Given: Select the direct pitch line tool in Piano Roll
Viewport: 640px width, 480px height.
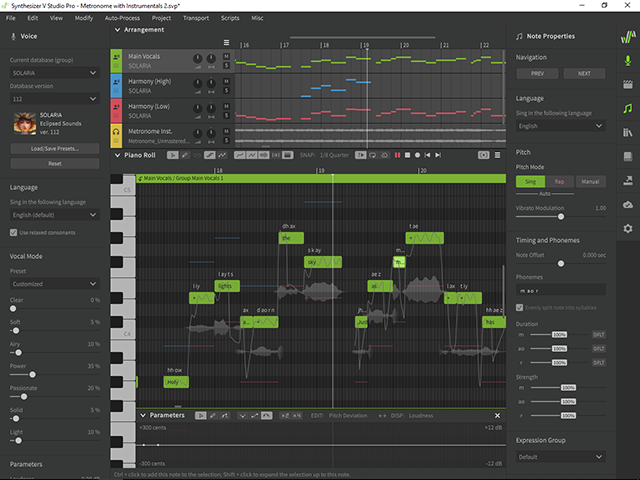Looking at the screenshot, I should point(209,155).
